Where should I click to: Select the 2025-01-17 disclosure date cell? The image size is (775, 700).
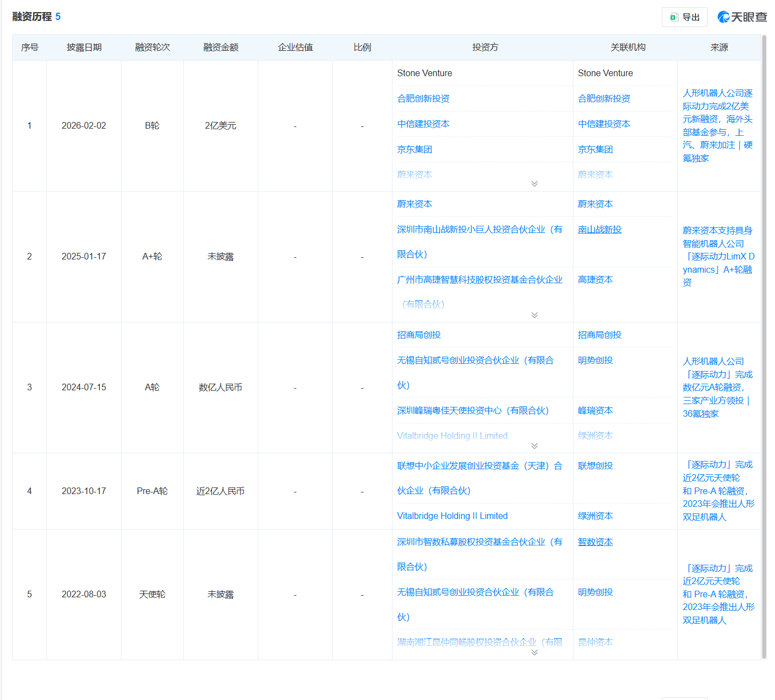coord(84,256)
